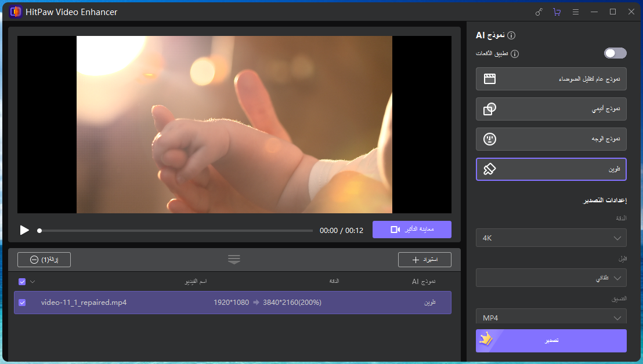The height and width of the screenshot is (364, 643).
Task: Open the 4K resolution dropdown
Action: pos(550,238)
